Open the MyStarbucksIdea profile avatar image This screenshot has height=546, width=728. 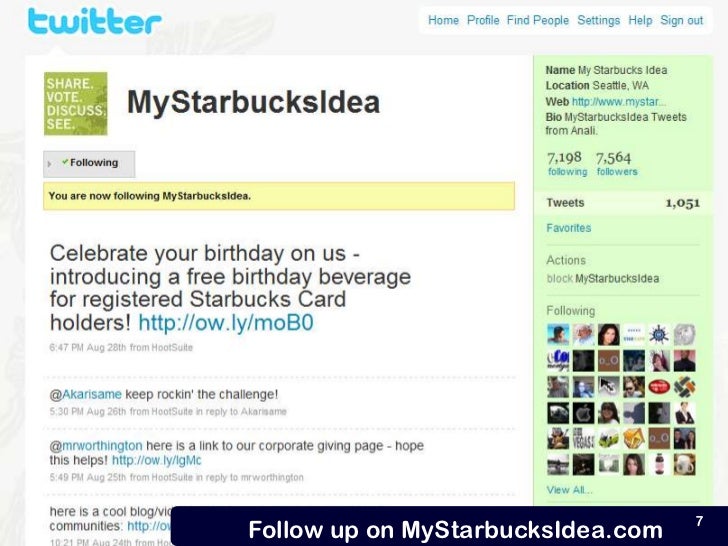click(x=76, y=104)
